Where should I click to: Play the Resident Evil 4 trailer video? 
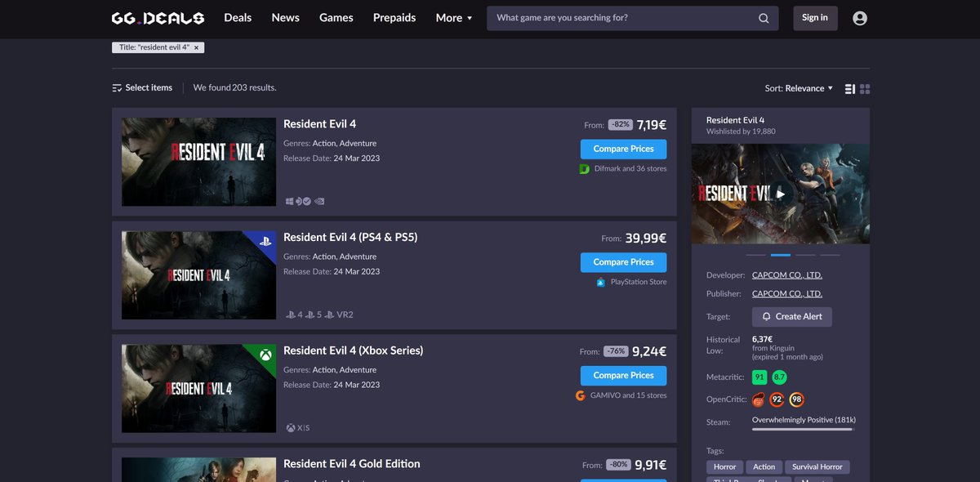[781, 194]
